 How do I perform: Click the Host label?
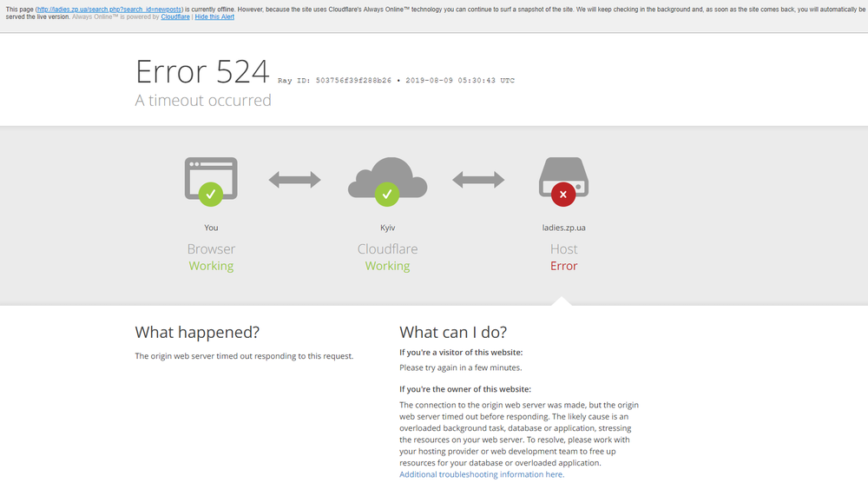563,248
